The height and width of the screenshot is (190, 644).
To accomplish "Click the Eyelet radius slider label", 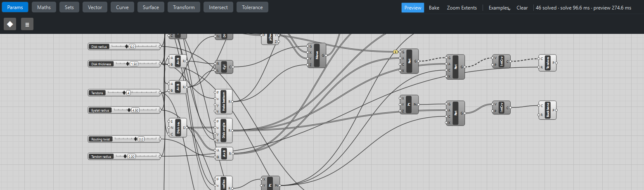I will tap(101, 110).
